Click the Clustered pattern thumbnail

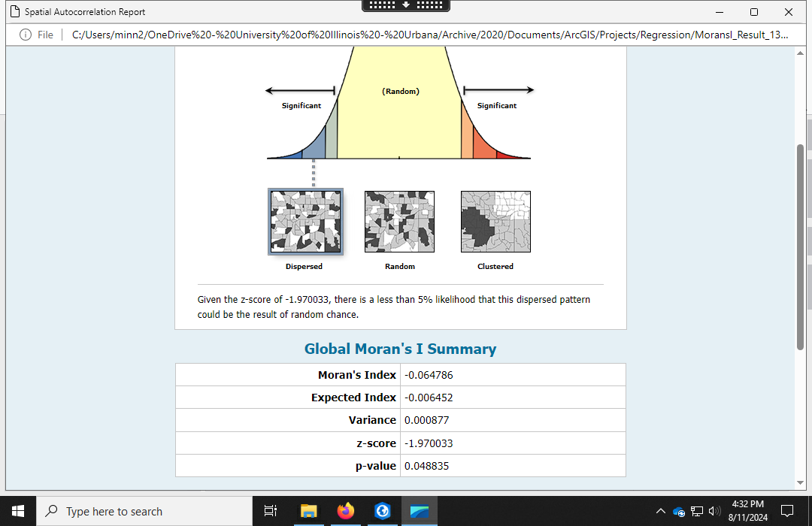click(x=495, y=222)
